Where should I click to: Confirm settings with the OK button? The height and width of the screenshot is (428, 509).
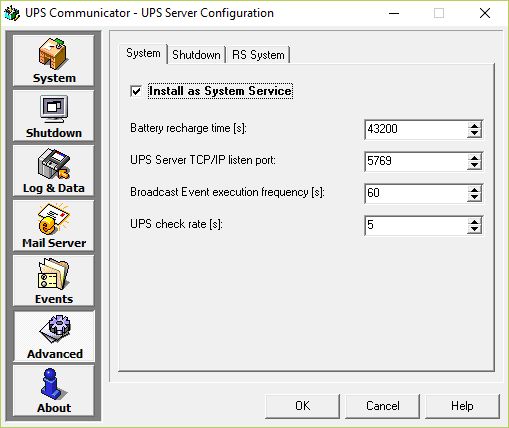click(302, 406)
